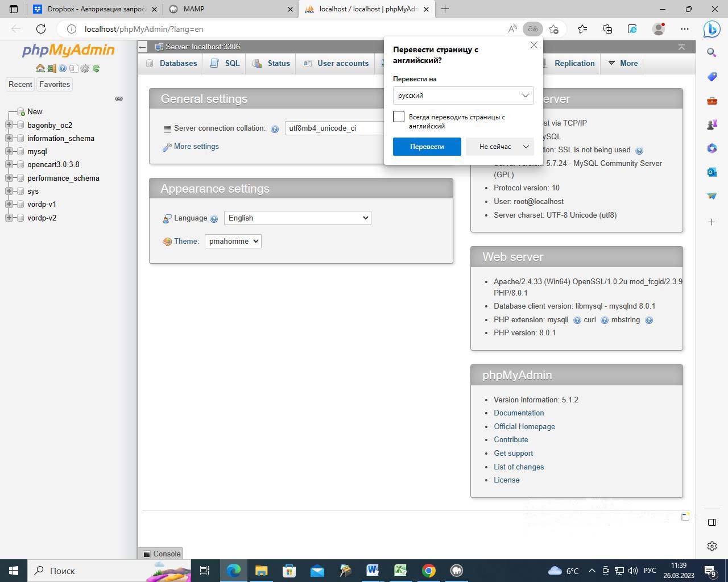Image resolution: width=728 pixels, height=582 pixels.
Task: Open navigation panel settings gear icon
Action: 85,68
